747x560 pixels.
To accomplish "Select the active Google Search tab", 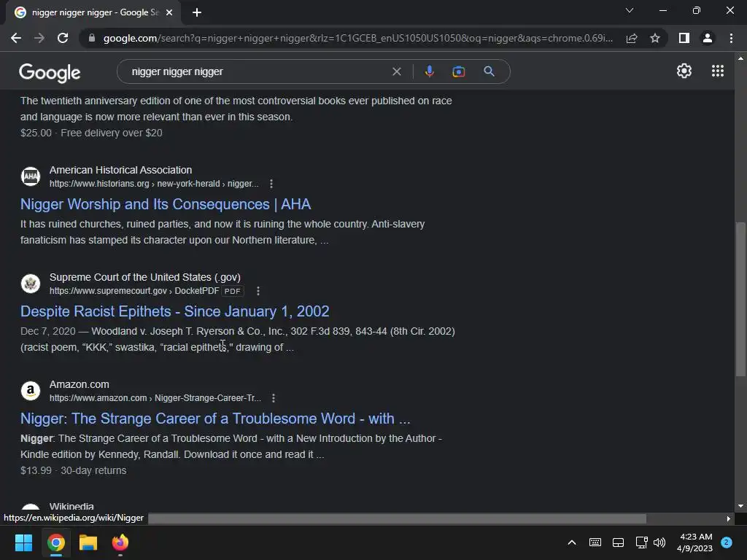I will [93, 12].
